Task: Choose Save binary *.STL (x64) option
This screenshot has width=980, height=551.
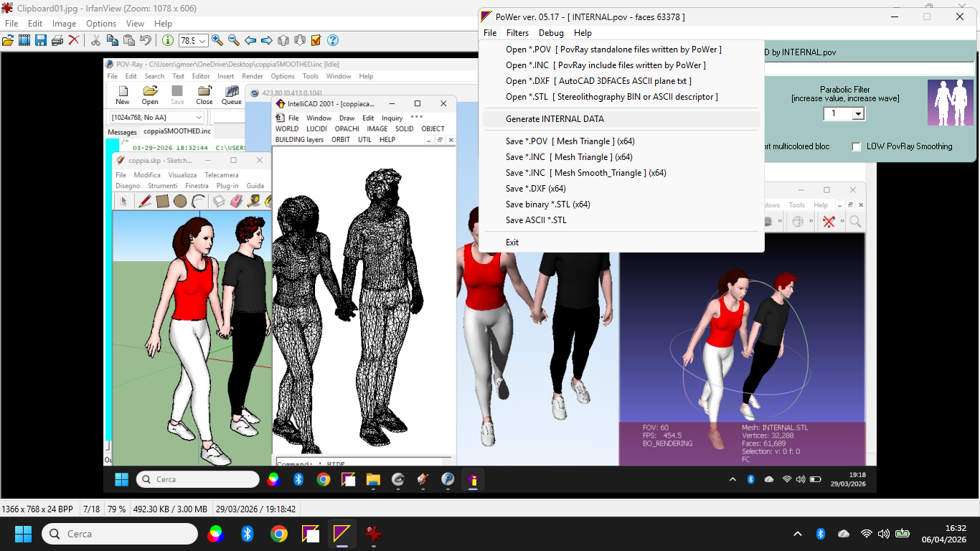Action: 547,204
